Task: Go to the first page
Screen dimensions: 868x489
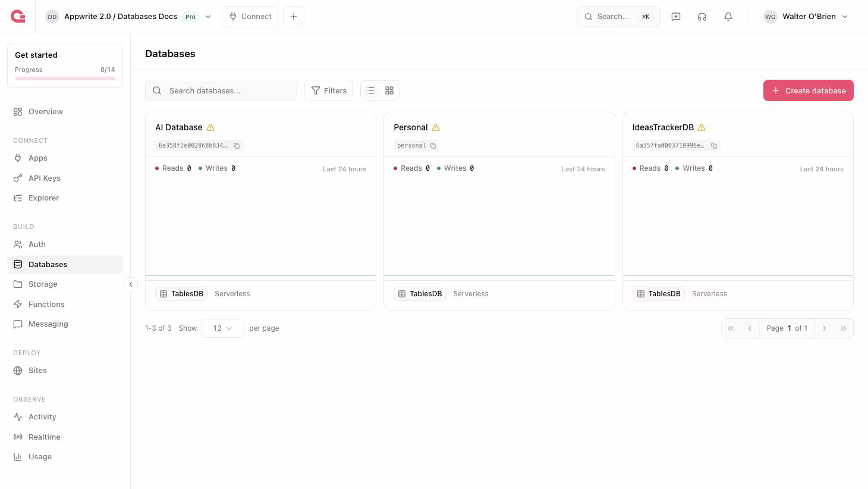Action: click(x=731, y=328)
